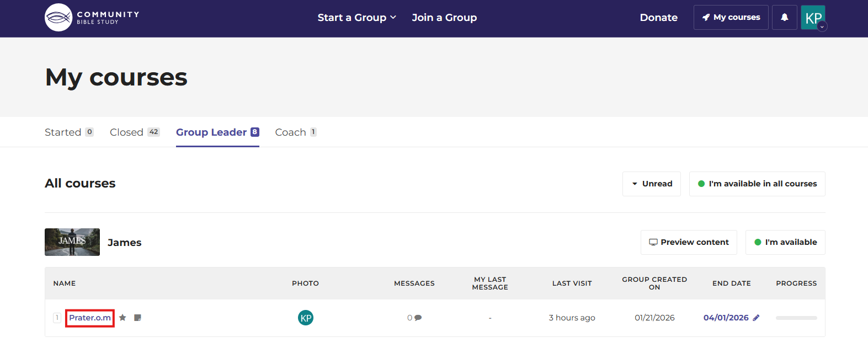This screenshot has width=868, height=364.
Task: Click the messages speech bubble icon
Action: (x=418, y=318)
